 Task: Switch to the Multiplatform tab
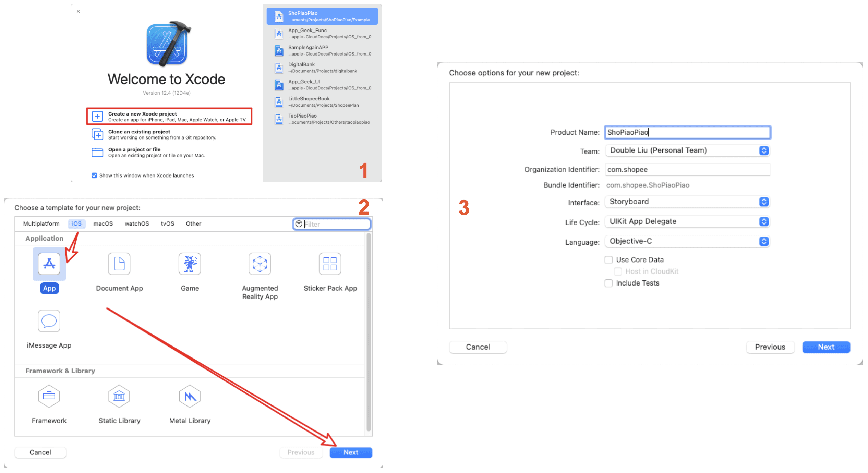tap(41, 223)
